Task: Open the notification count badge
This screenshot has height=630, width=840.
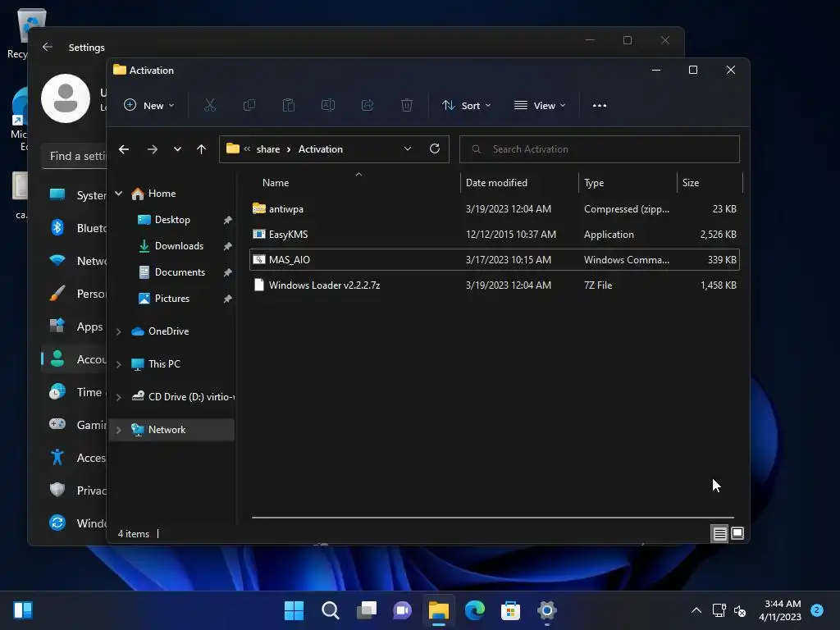Action: (817, 609)
